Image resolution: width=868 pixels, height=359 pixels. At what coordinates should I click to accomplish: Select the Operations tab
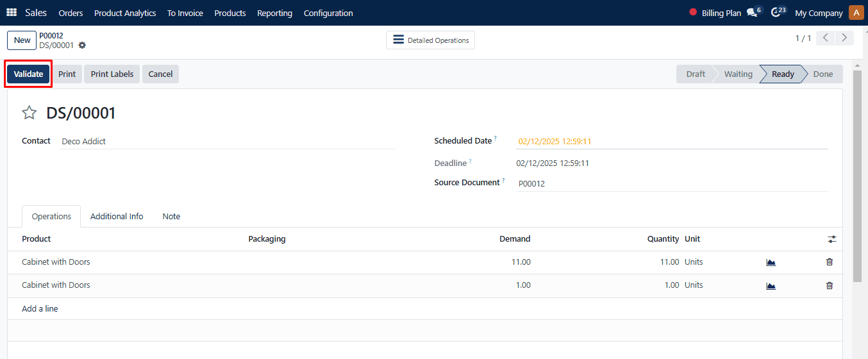51,216
